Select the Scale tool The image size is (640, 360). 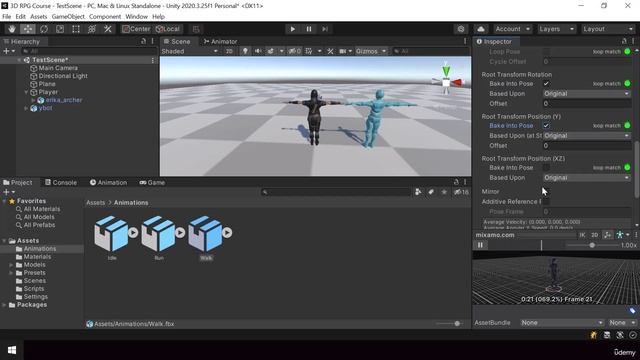(60, 29)
